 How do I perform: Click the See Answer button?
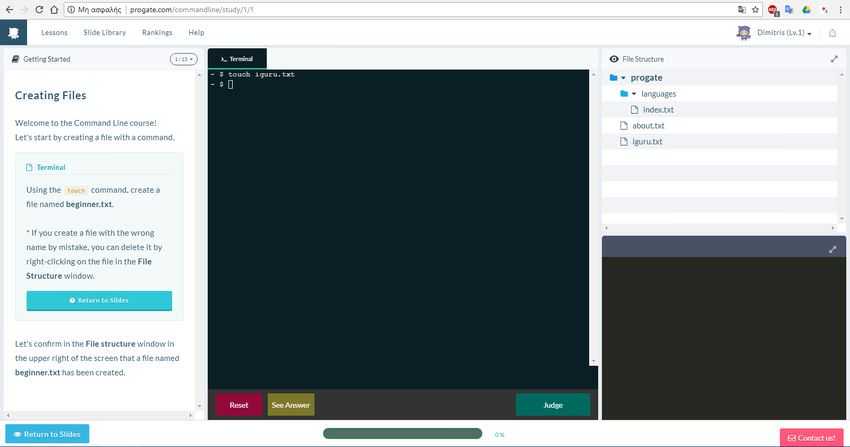pos(291,405)
